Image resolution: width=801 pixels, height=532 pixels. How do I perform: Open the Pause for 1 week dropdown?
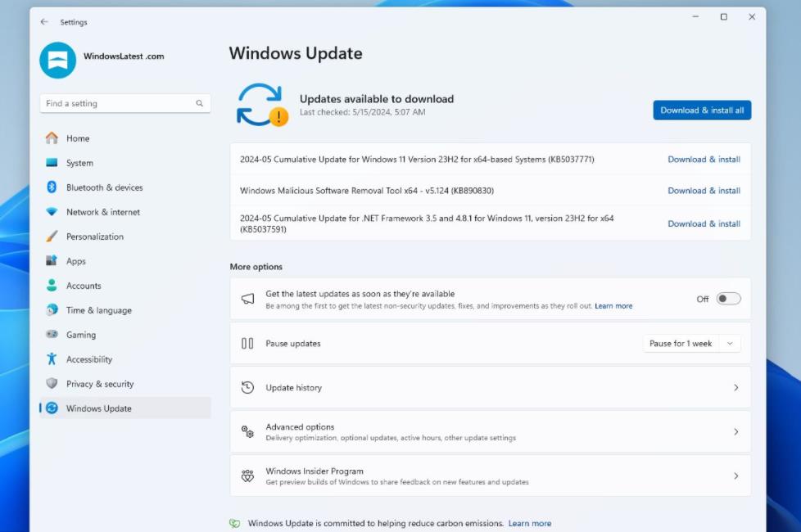(x=691, y=344)
